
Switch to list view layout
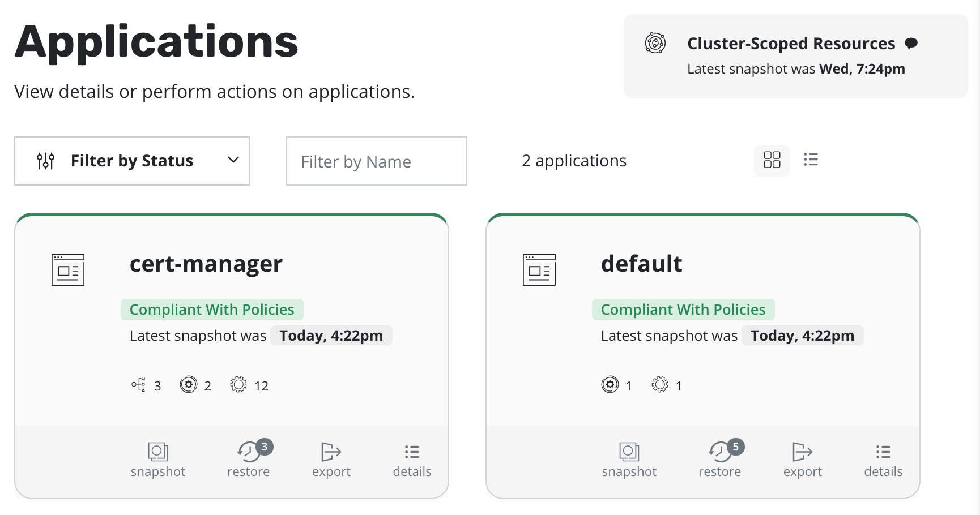click(811, 161)
